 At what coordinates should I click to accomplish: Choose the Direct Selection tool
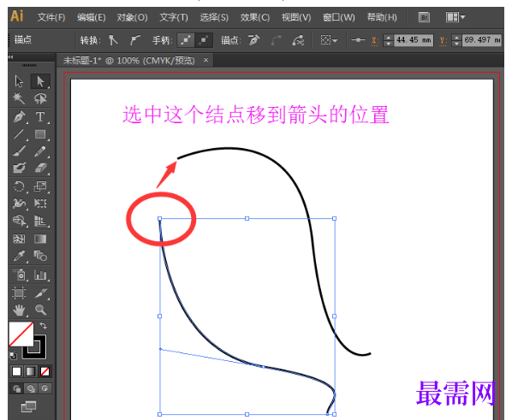pos(40,81)
